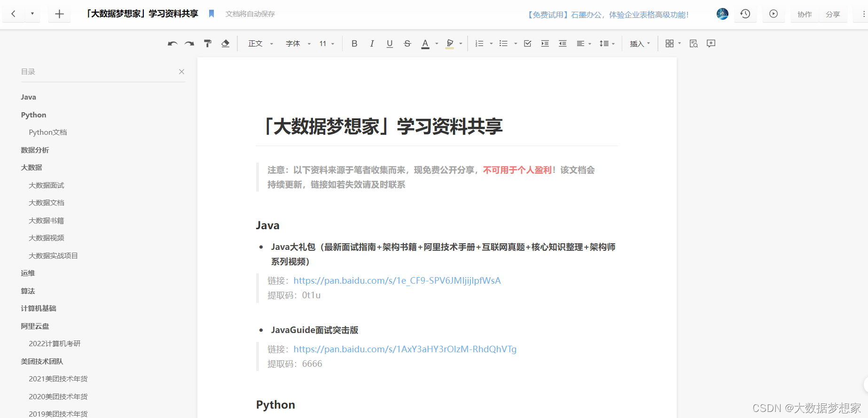Select 2021美团技术年货 outline entry
The width and height of the screenshot is (868, 418).
coord(58,379)
